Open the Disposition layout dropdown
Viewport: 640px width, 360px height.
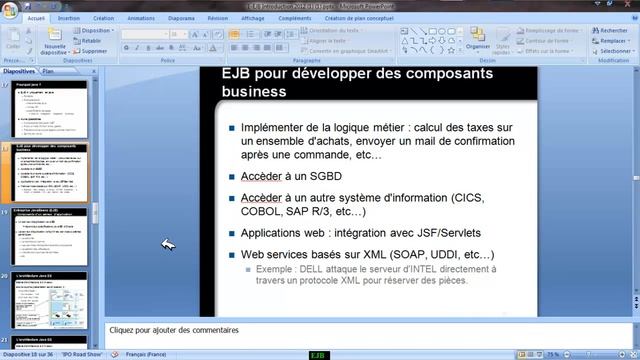(94, 31)
